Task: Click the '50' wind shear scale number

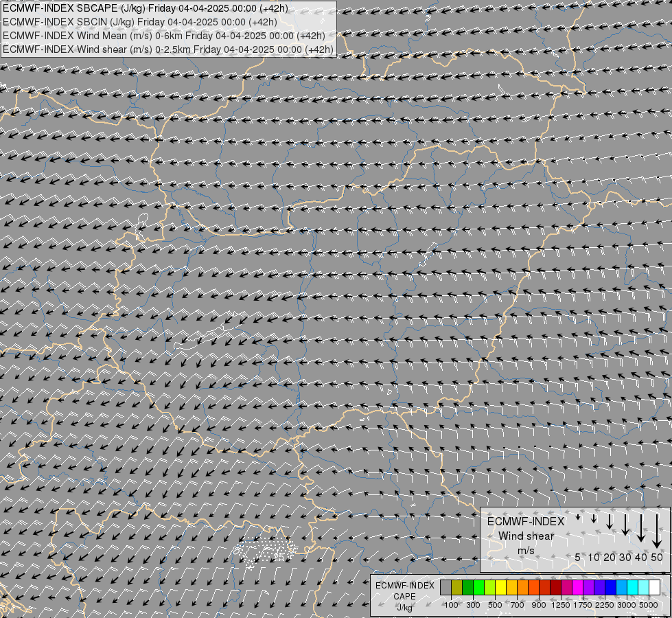Action: coord(657,557)
